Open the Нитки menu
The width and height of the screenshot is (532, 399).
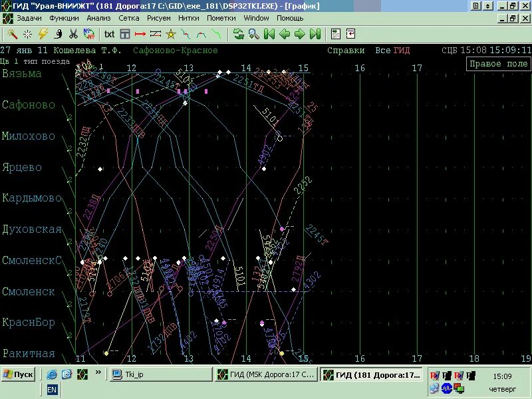[189, 19]
